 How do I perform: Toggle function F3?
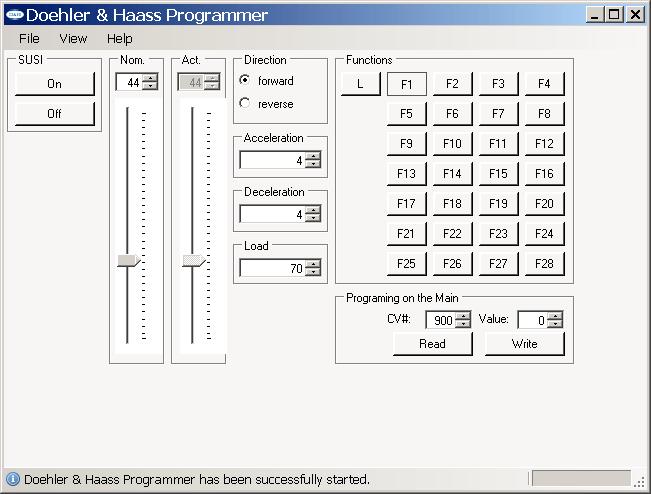click(x=498, y=84)
